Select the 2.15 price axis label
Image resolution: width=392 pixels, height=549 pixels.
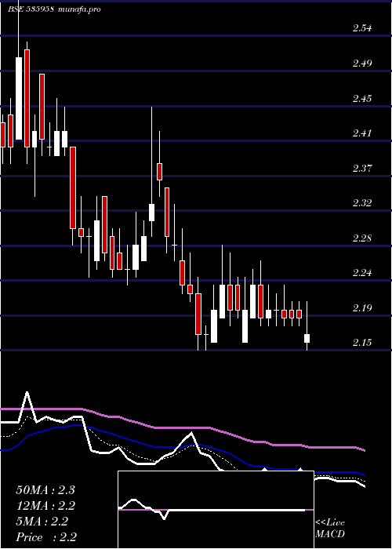(362, 342)
